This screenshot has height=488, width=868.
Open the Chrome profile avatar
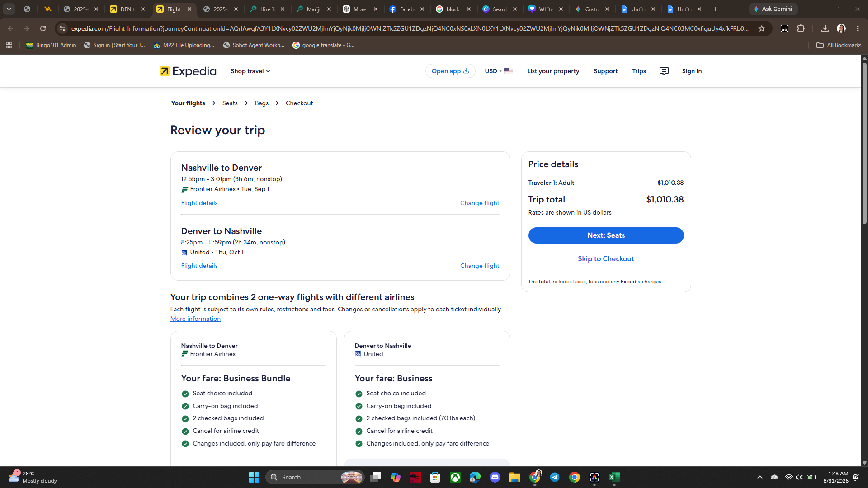click(841, 28)
